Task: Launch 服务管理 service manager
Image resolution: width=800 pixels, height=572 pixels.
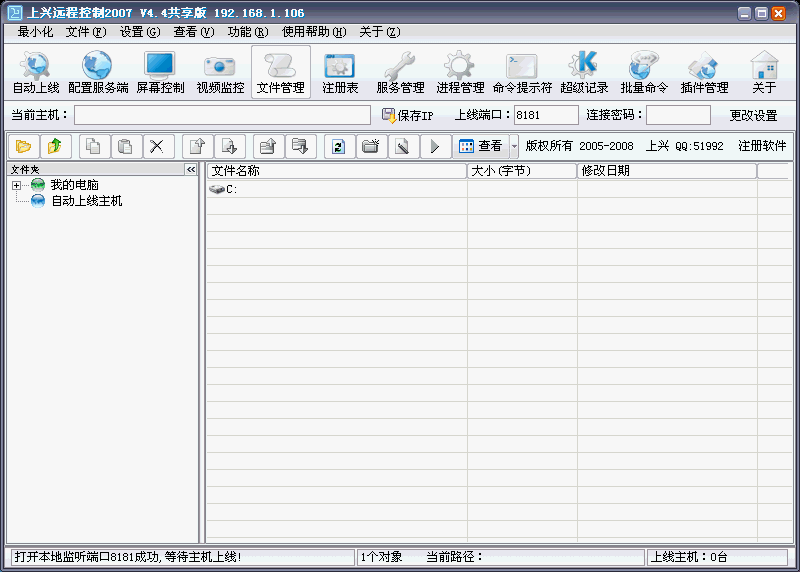Action: pos(400,72)
